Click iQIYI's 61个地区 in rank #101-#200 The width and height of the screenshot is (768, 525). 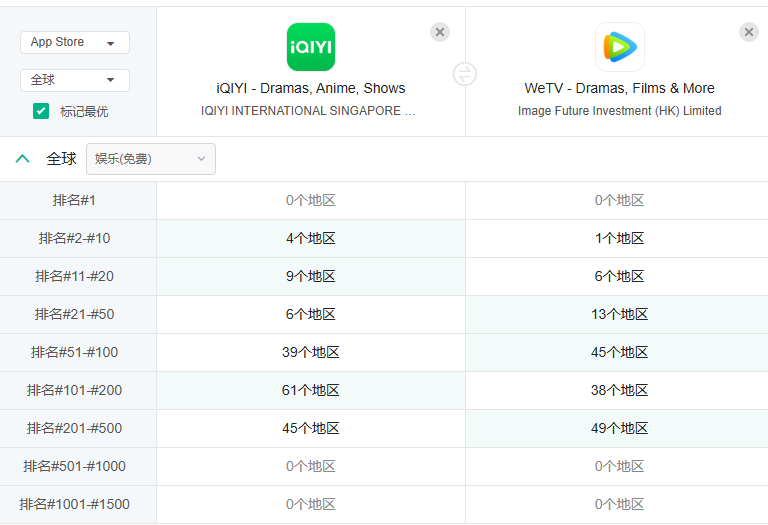point(311,390)
